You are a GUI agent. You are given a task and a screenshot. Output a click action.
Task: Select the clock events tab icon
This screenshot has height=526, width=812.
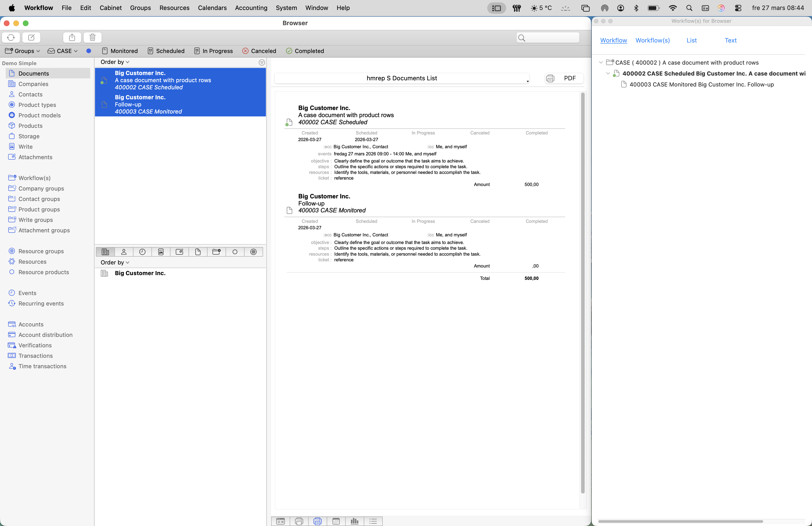(x=142, y=252)
